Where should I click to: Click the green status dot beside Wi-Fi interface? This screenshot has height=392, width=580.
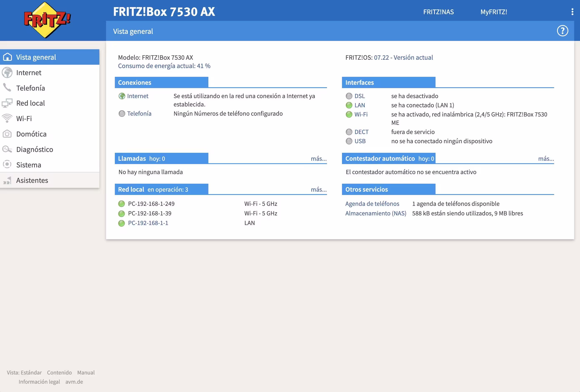point(349,115)
